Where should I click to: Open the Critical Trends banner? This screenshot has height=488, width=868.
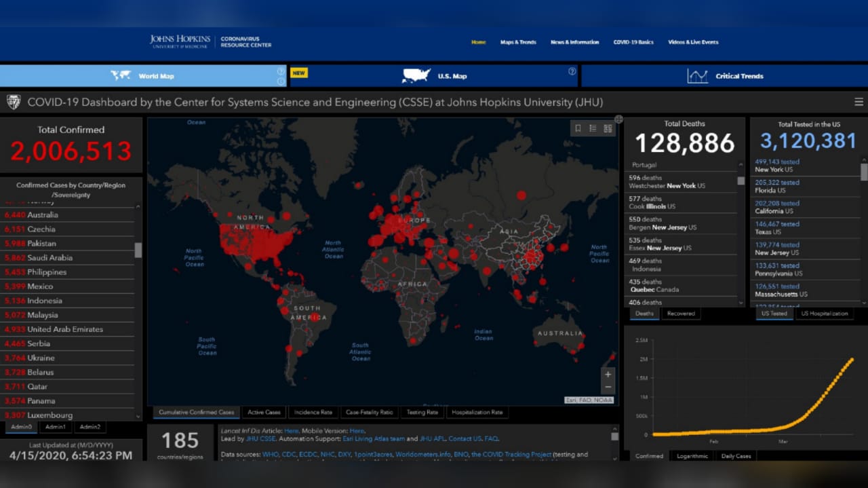point(723,76)
